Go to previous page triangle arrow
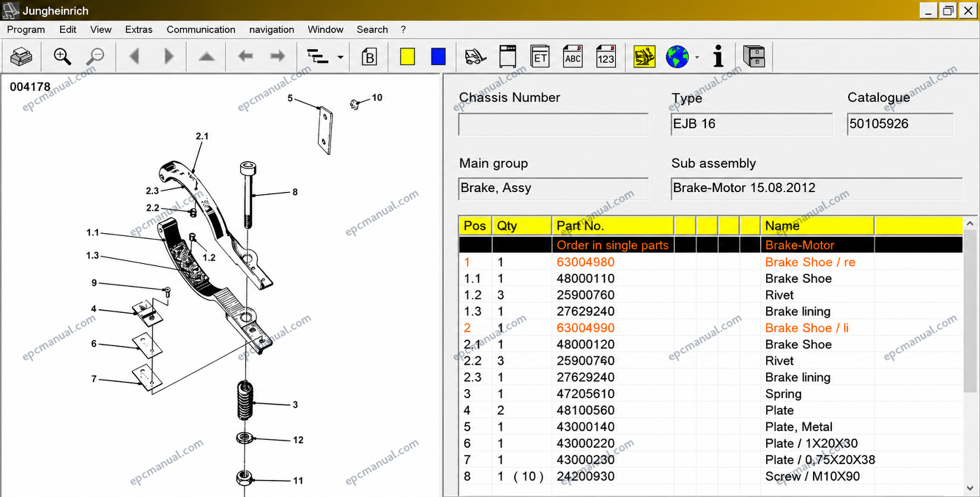The image size is (980, 497). (x=134, y=56)
